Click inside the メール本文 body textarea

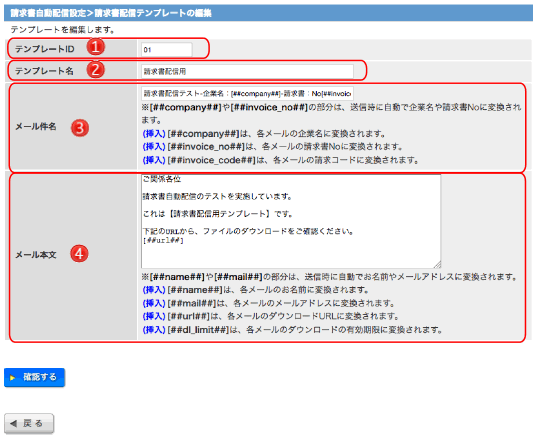coord(291,221)
